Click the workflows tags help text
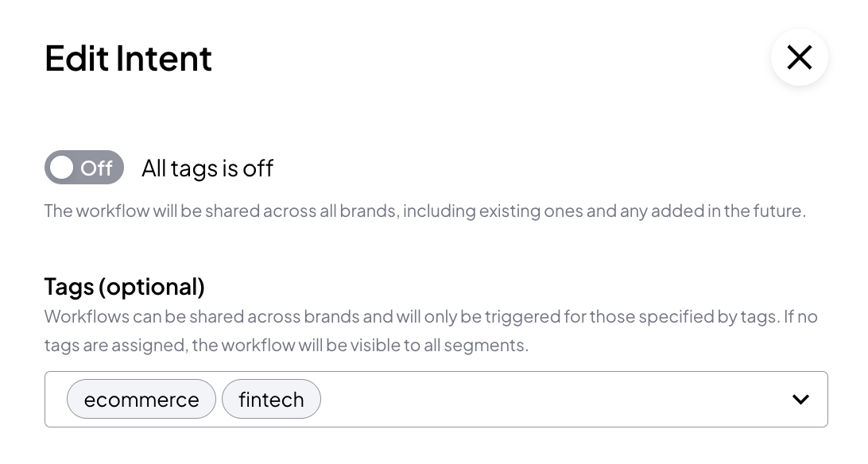 click(x=431, y=331)
